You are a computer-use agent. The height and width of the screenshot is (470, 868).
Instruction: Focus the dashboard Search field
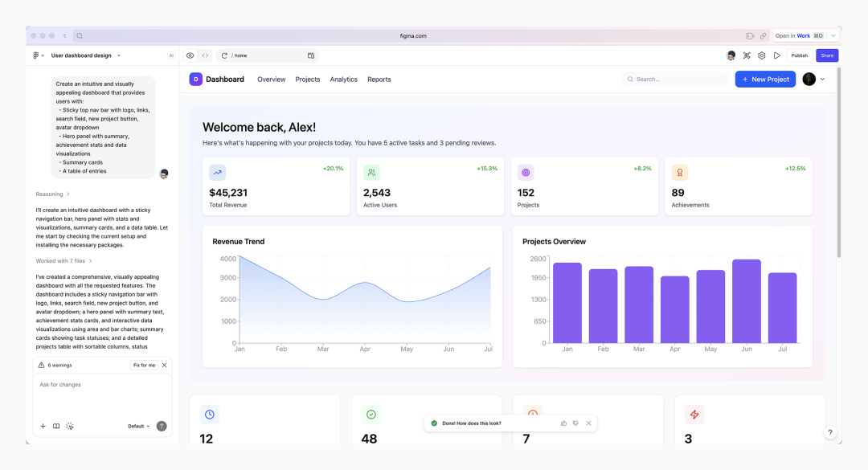(679, 80)
